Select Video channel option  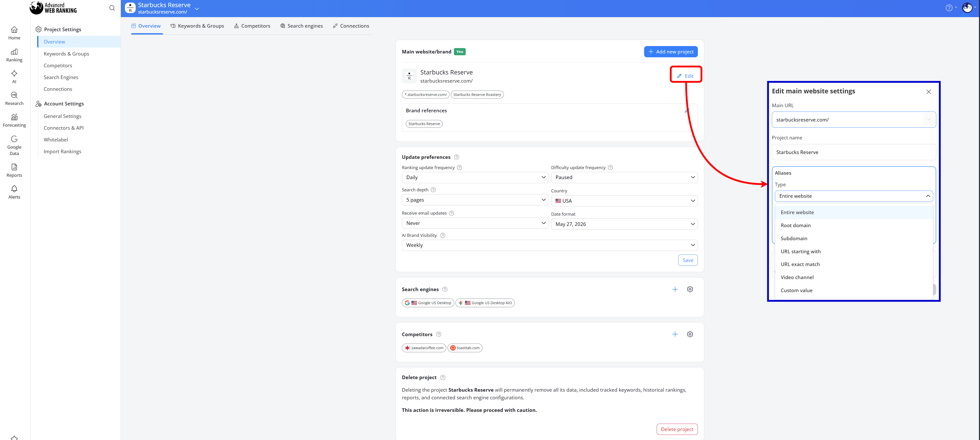pyautogui.click(x=853, y=278)
